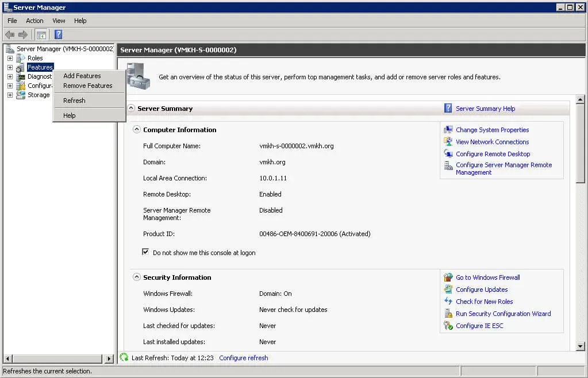Open the Server Summary Help link

(x=485, y=109)
